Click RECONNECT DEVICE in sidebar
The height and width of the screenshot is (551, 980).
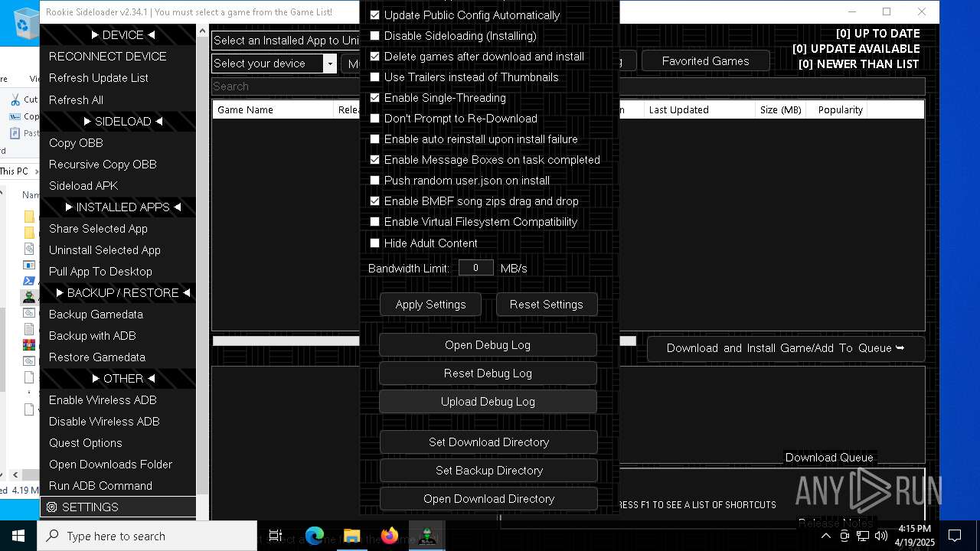point(118,57)
